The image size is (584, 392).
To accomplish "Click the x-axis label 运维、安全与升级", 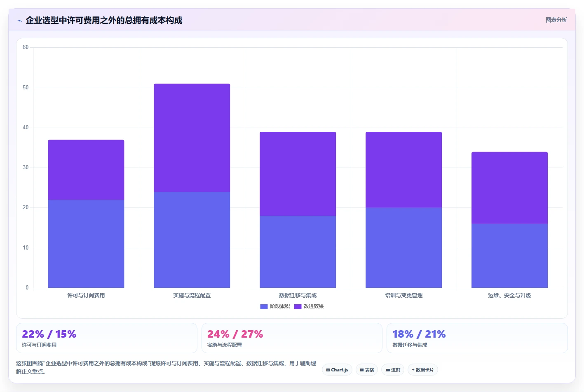I will [x=510, y=295].
